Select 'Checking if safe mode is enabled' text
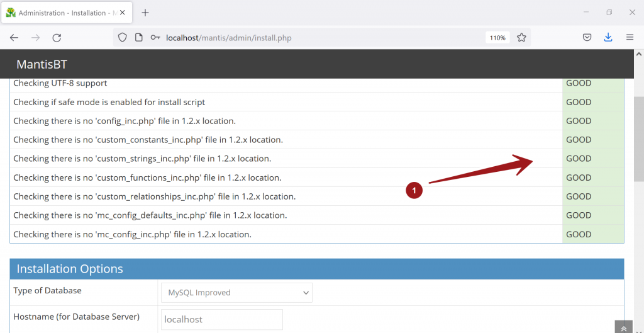The image size is (644, 333). click(109, 102)
